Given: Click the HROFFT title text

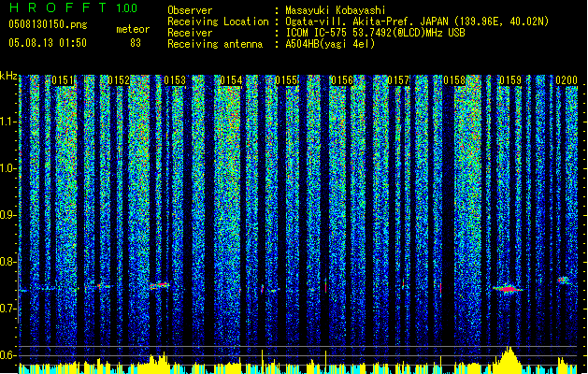Looking at the screenshot, I should click(x=58, y=7).
